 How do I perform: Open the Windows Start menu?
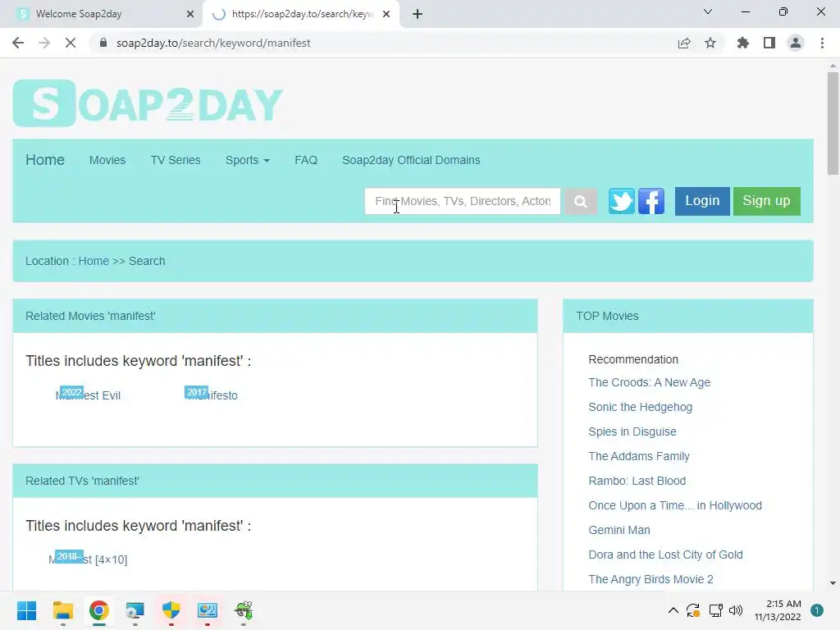point(26,610)
